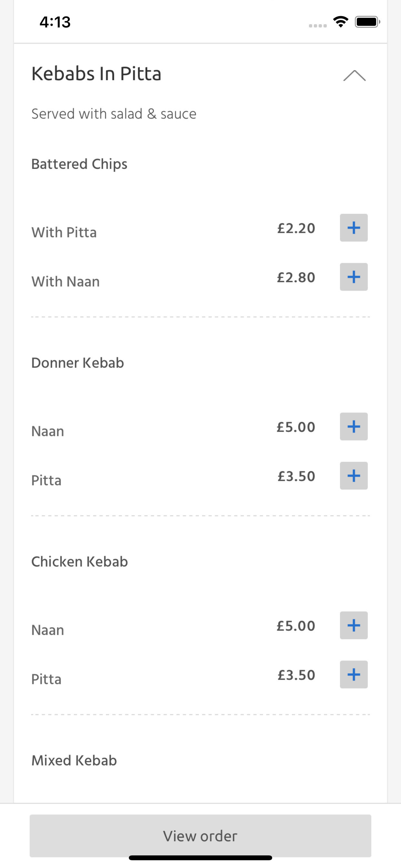
Task: Tap the Wi-Fi status icon
Action: click(x=341, y=22)
